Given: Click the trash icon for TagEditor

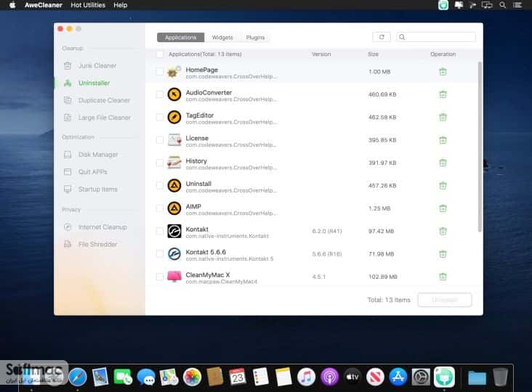Looking at the screenshot, I should pos(443,117).
